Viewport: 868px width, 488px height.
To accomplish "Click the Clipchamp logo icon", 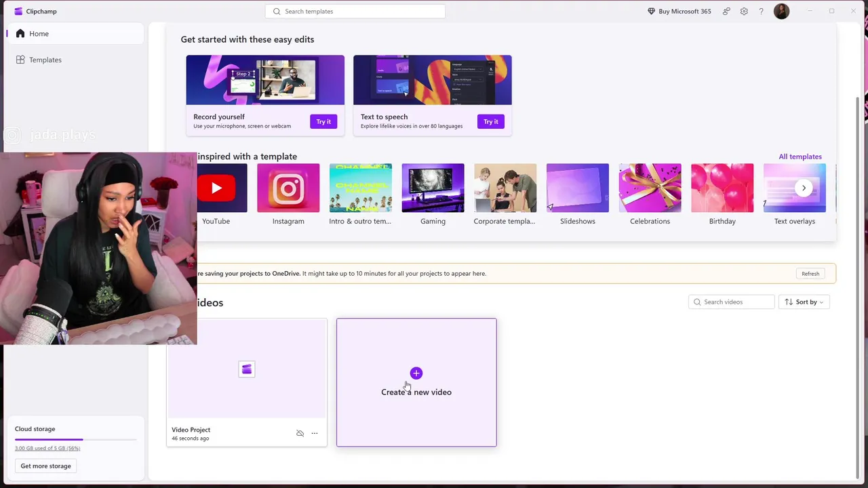I will click(x=18, y=12).
